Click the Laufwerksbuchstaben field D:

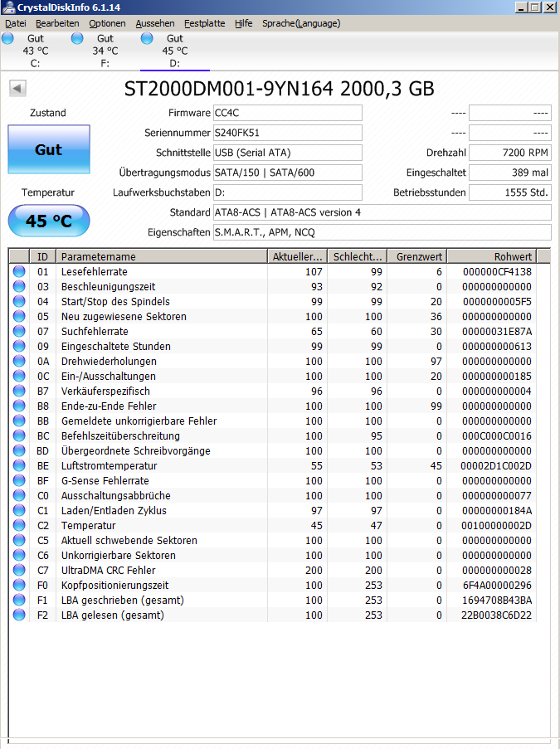(288, 192)
